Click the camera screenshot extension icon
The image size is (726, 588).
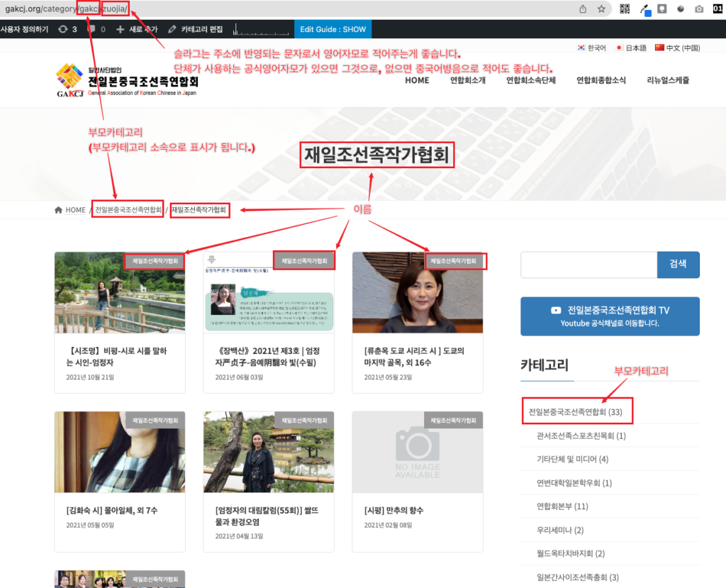pos(699,9)
